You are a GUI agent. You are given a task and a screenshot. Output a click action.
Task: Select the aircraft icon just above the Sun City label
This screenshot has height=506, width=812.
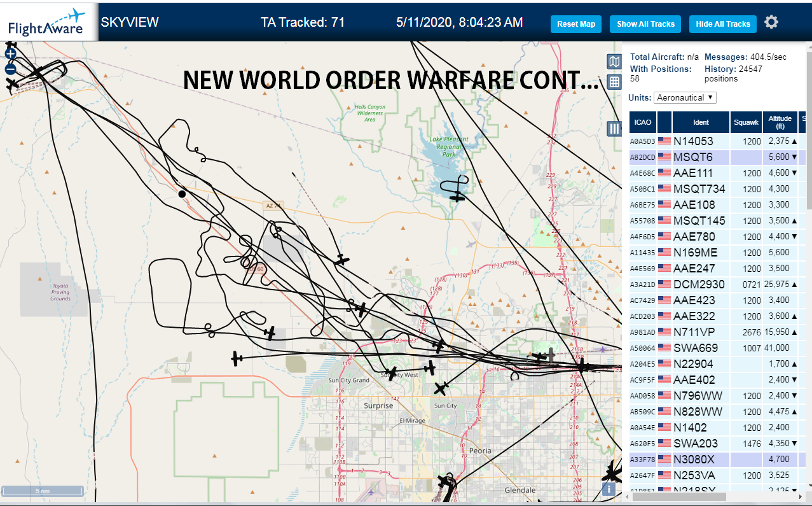pyautogui.click(x=441, y=388)
